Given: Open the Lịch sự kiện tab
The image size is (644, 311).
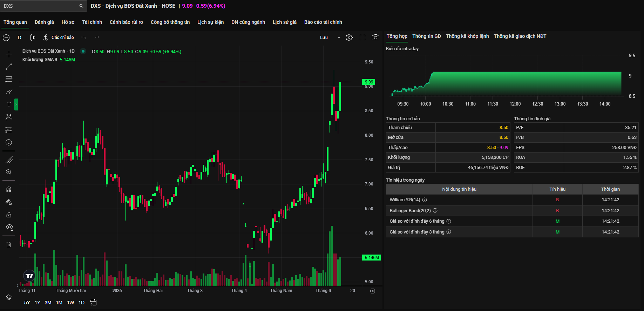Looking at the screenshot, I should point(210,22).
